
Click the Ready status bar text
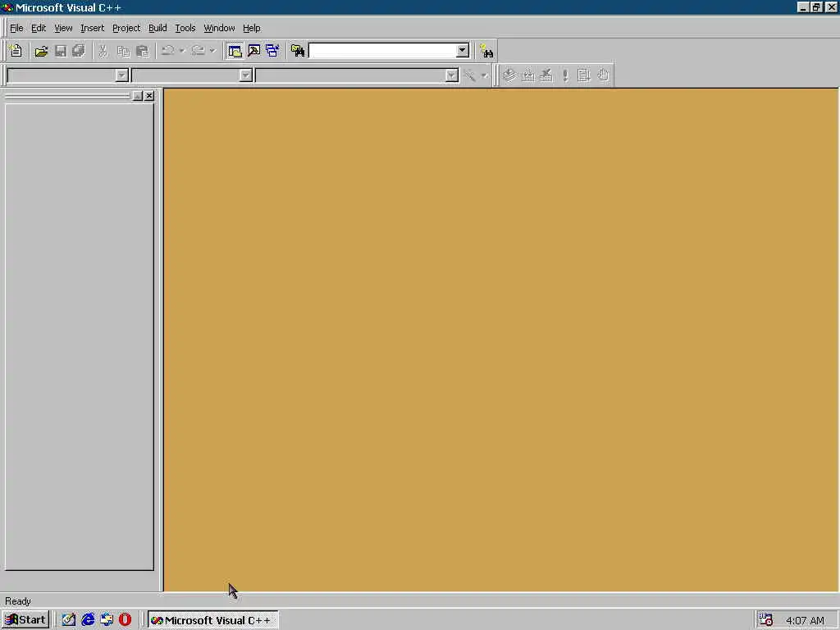(18, 601)
